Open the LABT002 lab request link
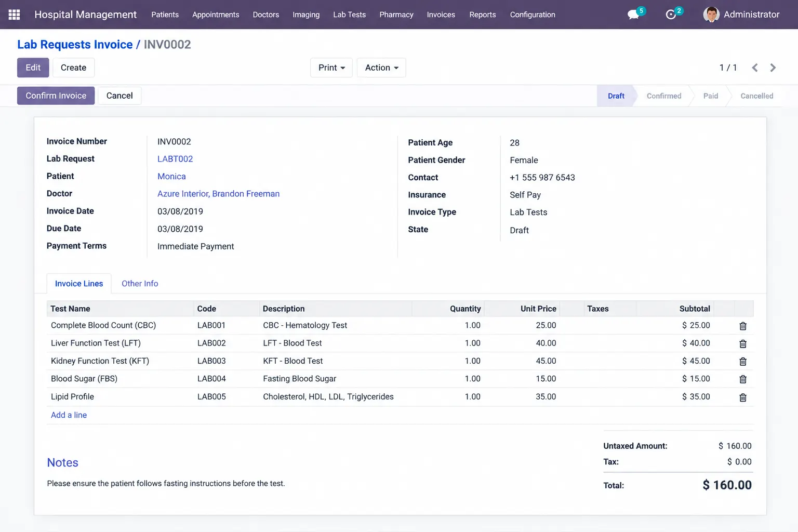This screenshot has width=798, height=532. coord(175,159)
